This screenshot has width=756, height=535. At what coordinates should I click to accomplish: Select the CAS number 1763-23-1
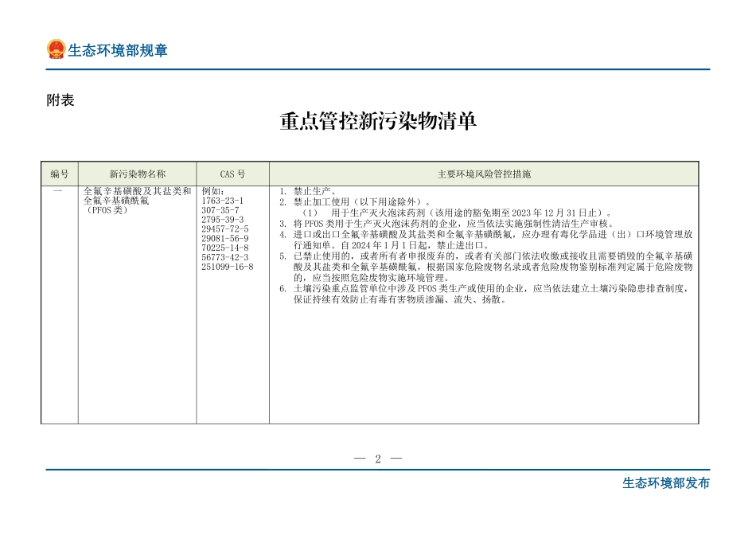click(x=222, y=201)
